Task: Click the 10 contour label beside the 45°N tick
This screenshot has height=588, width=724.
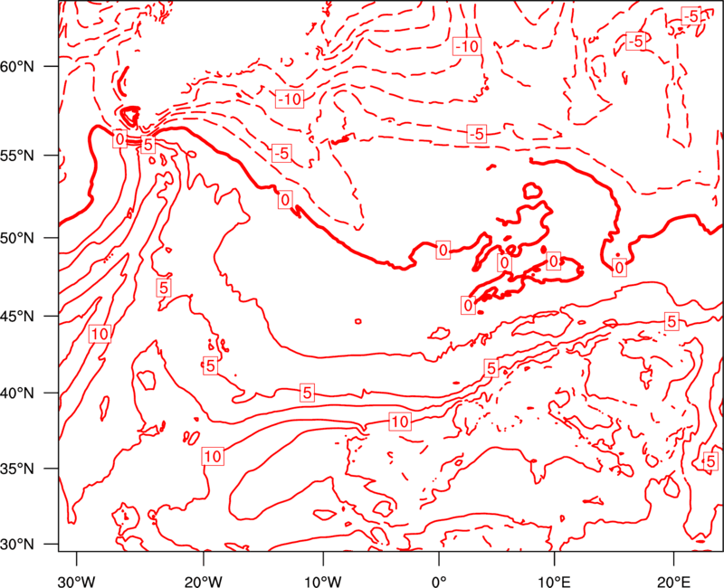Action: point(100,334)
